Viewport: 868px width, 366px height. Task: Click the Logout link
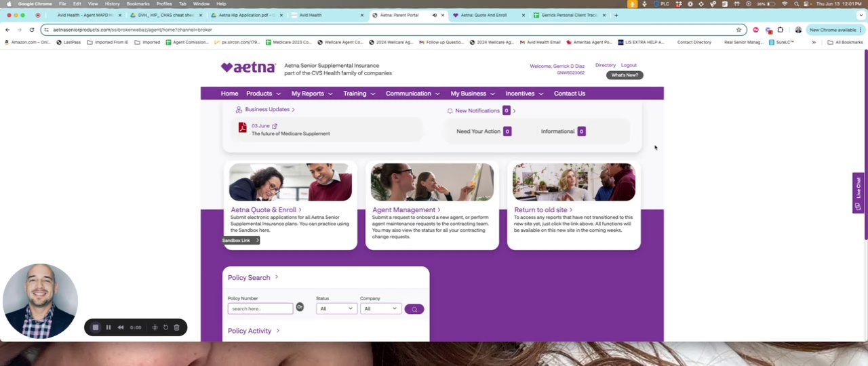tap(629, 66)
